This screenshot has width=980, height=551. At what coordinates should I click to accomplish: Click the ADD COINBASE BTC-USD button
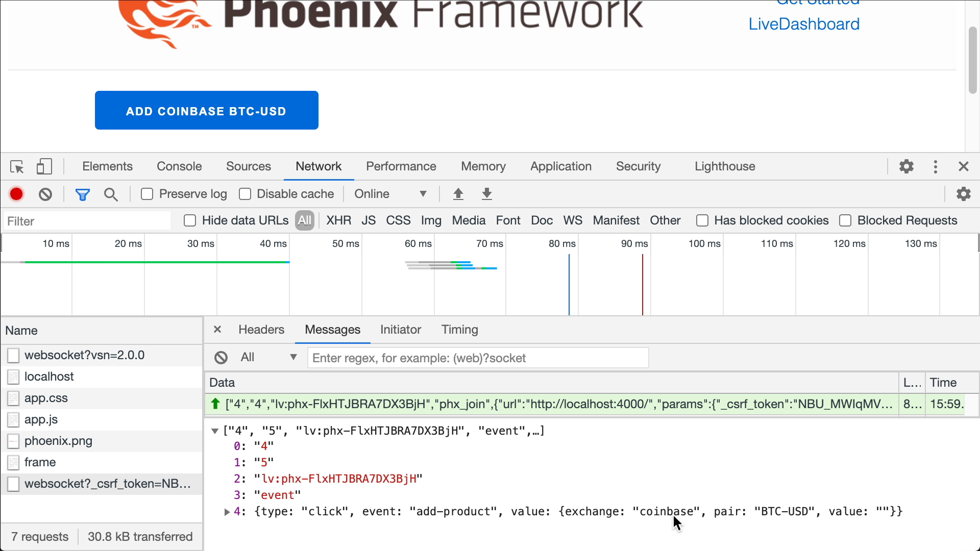pos(207,110)
